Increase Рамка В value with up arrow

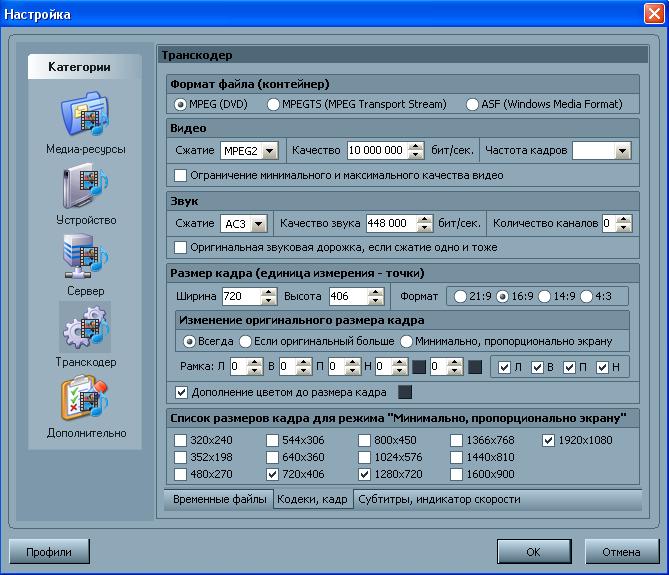303,363
